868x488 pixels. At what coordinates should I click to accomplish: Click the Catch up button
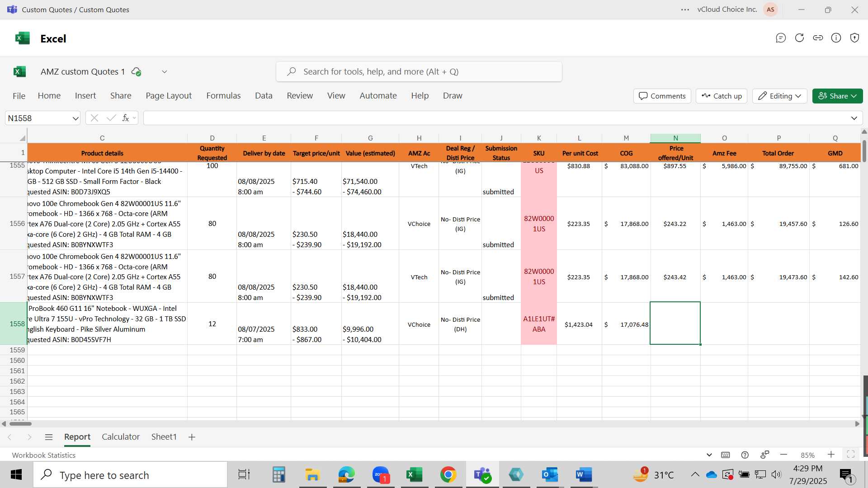(x=722, y=96)
